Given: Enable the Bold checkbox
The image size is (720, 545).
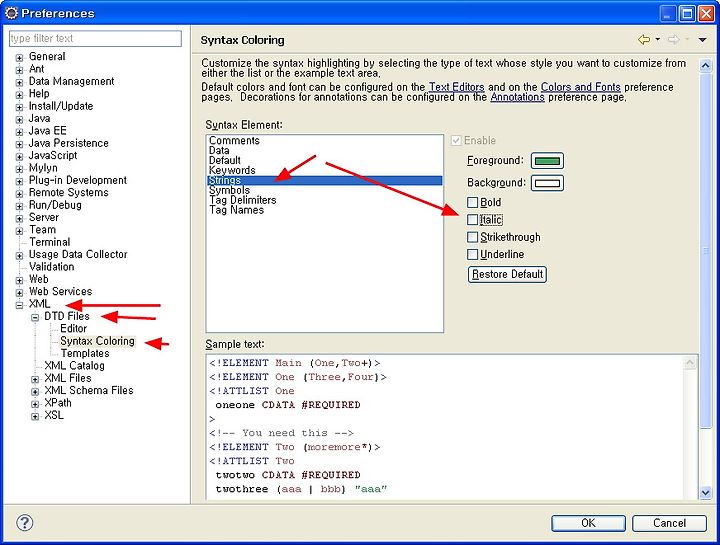Looking at the screenshot, I should pos(472,202).
